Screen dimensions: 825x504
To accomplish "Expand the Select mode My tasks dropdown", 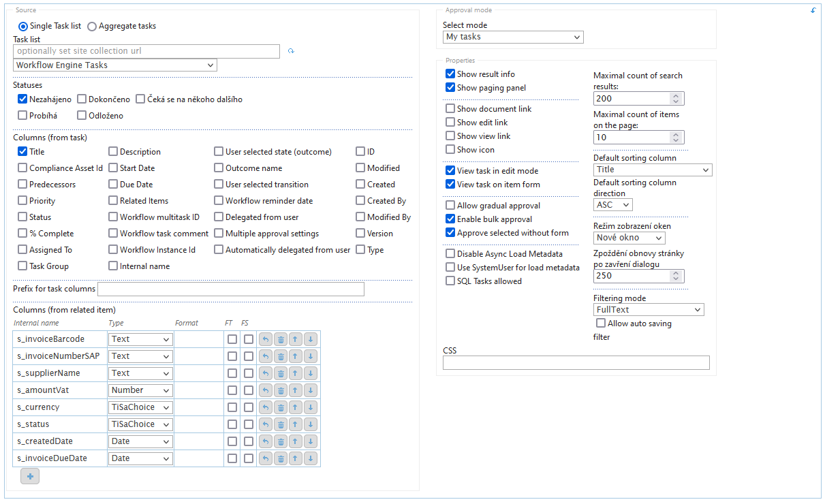I will [513, 37].
